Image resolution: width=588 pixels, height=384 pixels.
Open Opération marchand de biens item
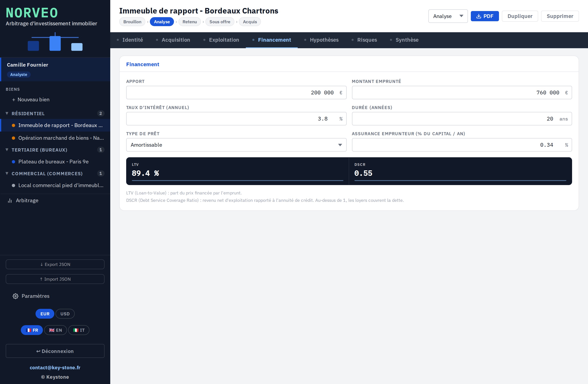tap(55, 138)
